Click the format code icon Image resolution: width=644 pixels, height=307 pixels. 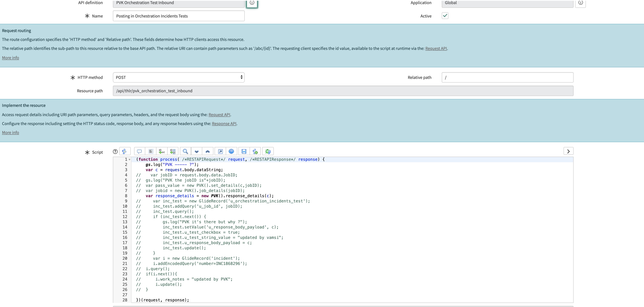[151, 151]
